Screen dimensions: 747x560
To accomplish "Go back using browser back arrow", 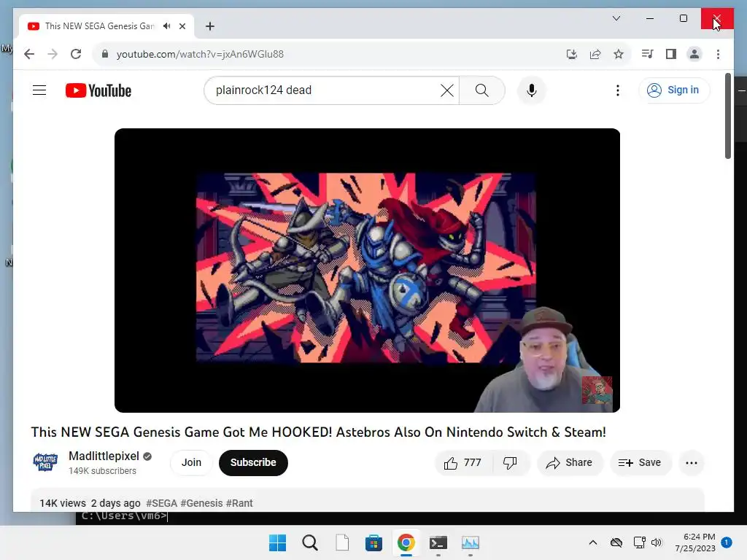I will click(x=29, y=54).
